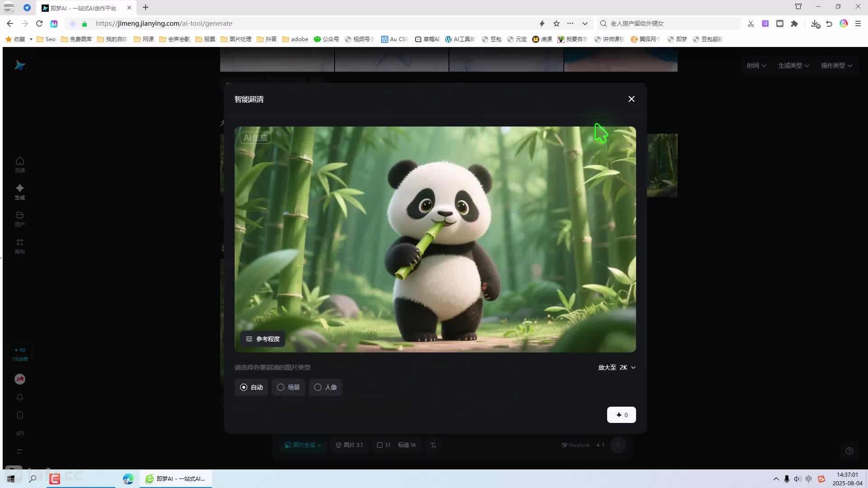Open the 抖音 bookmark folder

(267, 39)
